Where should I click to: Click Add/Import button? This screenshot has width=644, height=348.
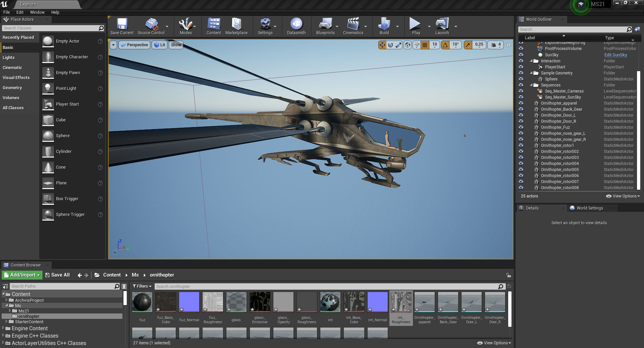pos(22,275)
